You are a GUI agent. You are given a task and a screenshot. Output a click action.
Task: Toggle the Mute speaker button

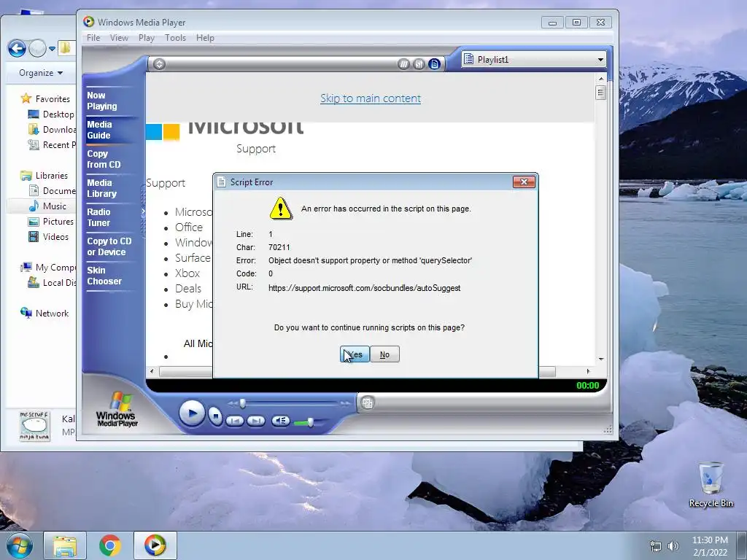click(x=281, y=421)
